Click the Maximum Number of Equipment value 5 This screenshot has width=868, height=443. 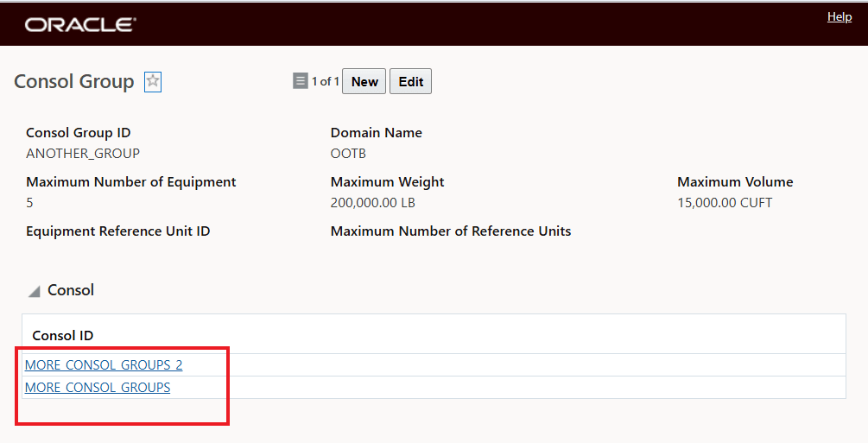tap(29, 203)
